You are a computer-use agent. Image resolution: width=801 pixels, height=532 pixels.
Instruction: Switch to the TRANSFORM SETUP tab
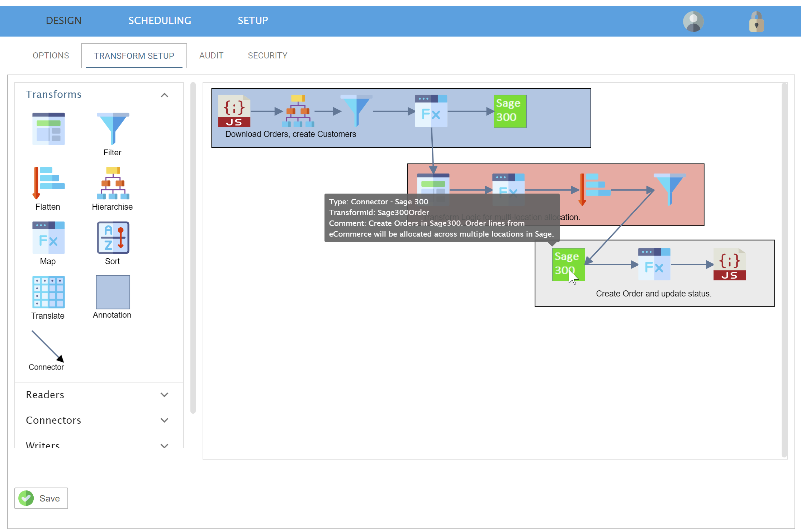pyautogui.click(x=134, y=56)
